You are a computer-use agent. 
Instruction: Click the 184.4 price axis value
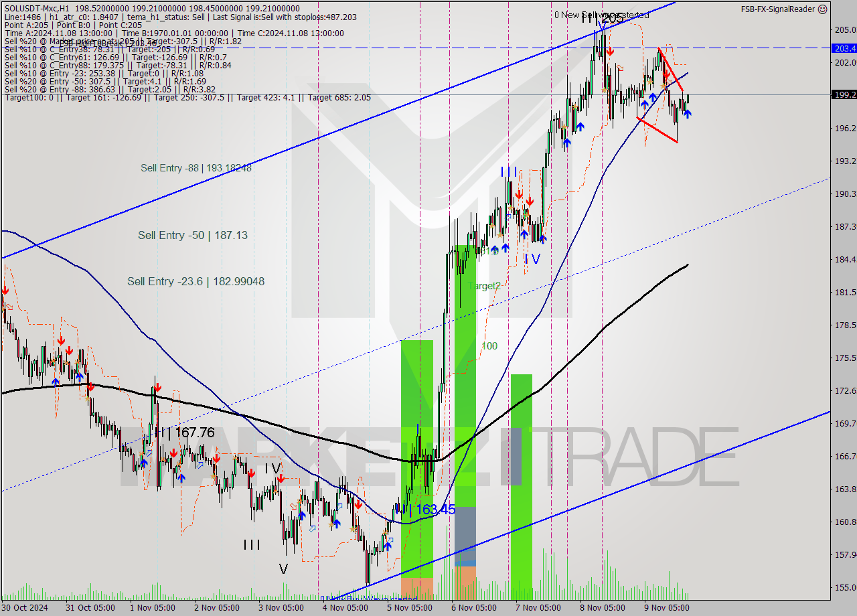(844, 259)
